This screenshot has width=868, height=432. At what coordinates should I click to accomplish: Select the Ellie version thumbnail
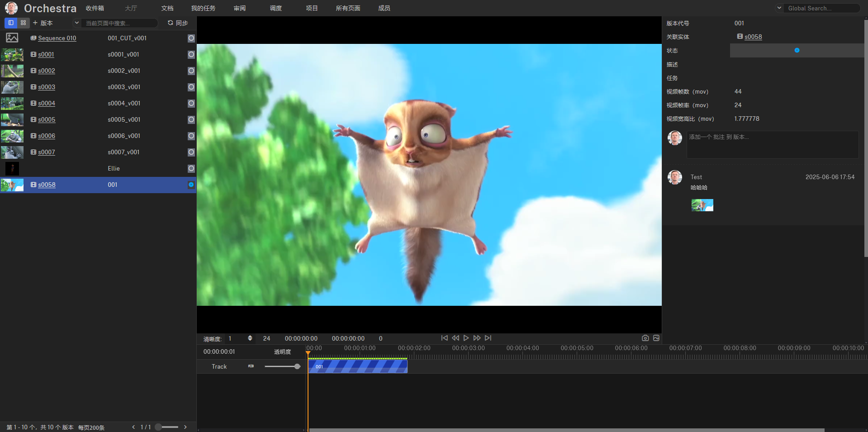(x=12, y=168)
